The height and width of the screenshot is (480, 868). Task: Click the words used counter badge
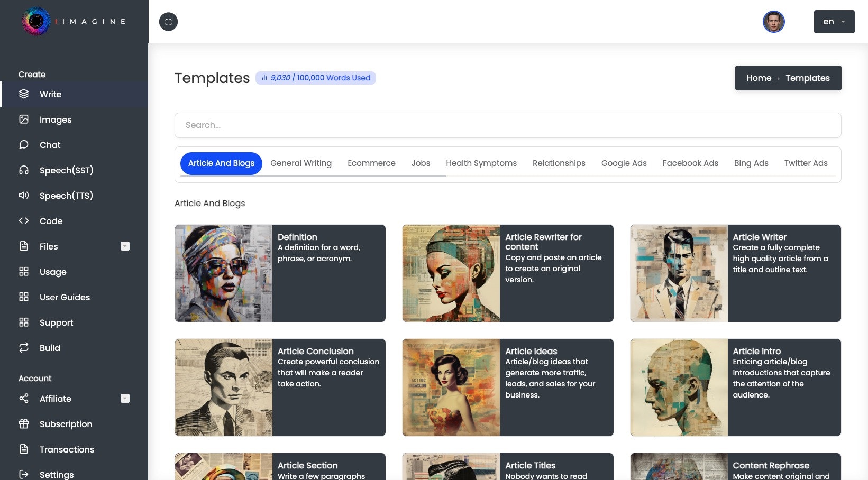tap(316, 78)
